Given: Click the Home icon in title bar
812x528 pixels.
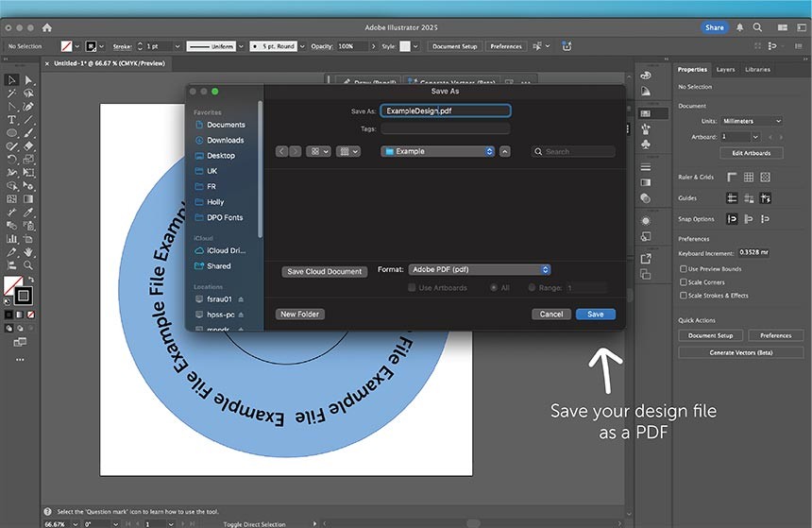Looking at the screenshot, I should 47,27.
